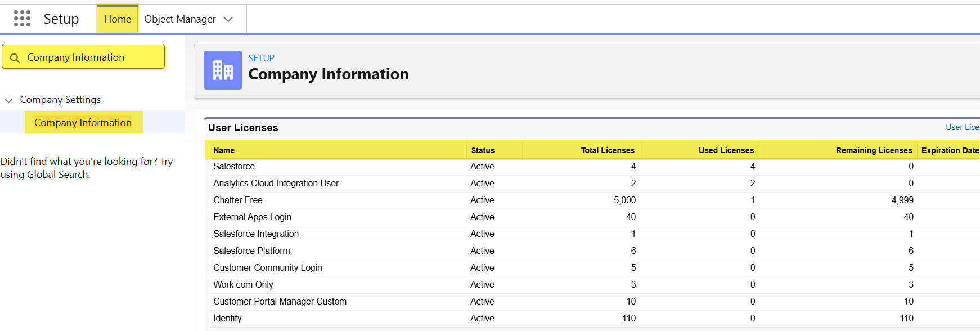Click the search magnifier icon in Quick Find
This screenshot has width=980, height=331.
click(x=15, y=58)
